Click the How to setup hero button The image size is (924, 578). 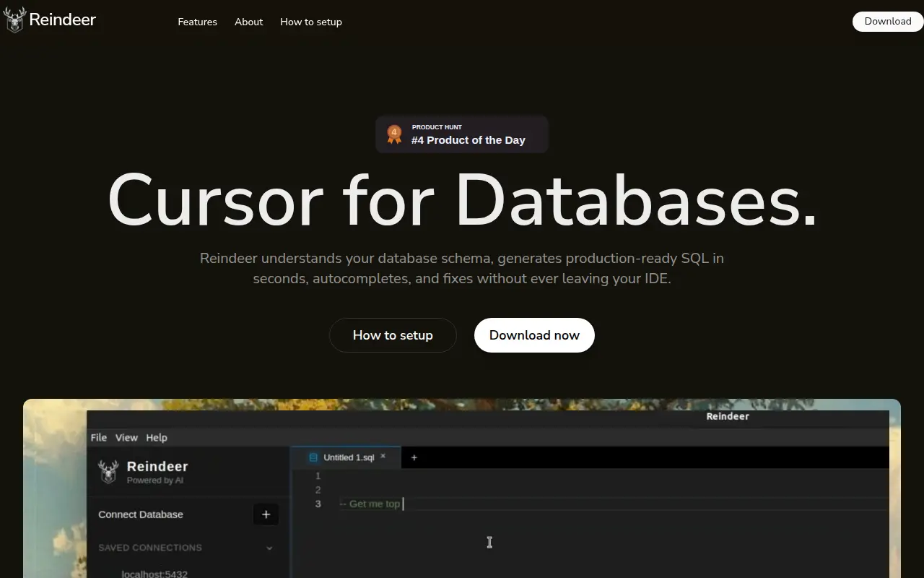point(393,335)
